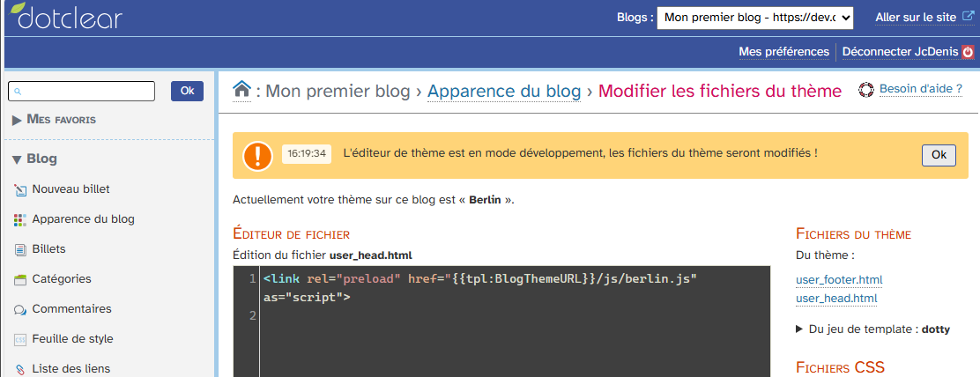Click the Feuille de style CSS icon

click(20, 339)
